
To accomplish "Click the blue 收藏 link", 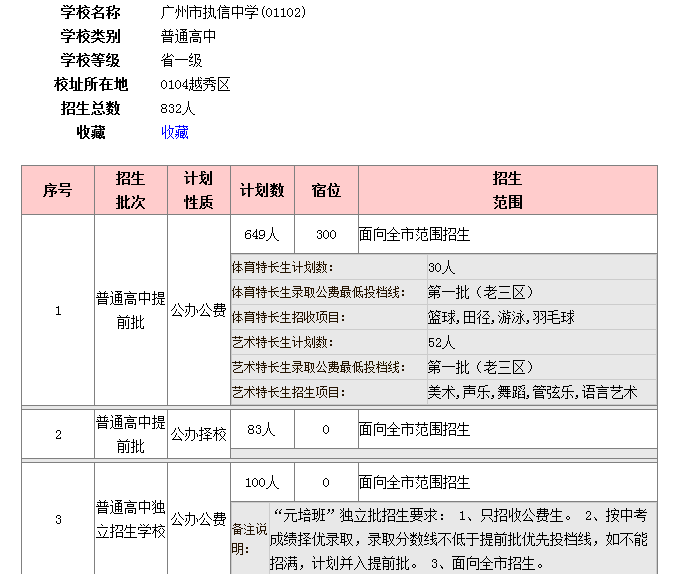I will tap(175, 132).
